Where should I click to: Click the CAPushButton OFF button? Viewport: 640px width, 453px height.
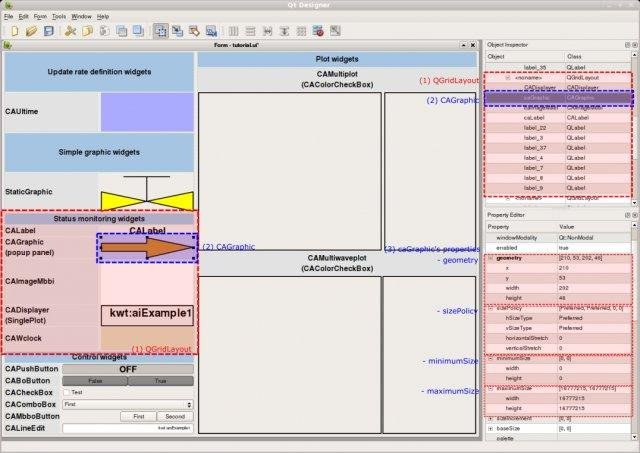(x=128, y=369)
